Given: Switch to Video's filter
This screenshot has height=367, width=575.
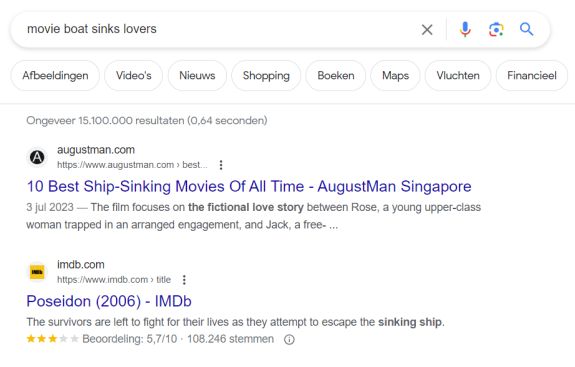Looking at the screenshot, I should click(133, 76).
